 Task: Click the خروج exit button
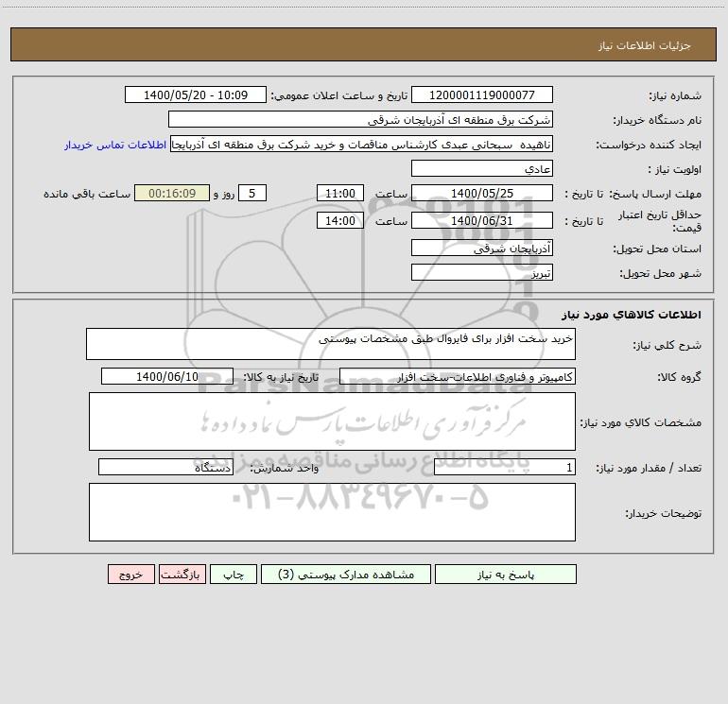click(x=130, y=574)
